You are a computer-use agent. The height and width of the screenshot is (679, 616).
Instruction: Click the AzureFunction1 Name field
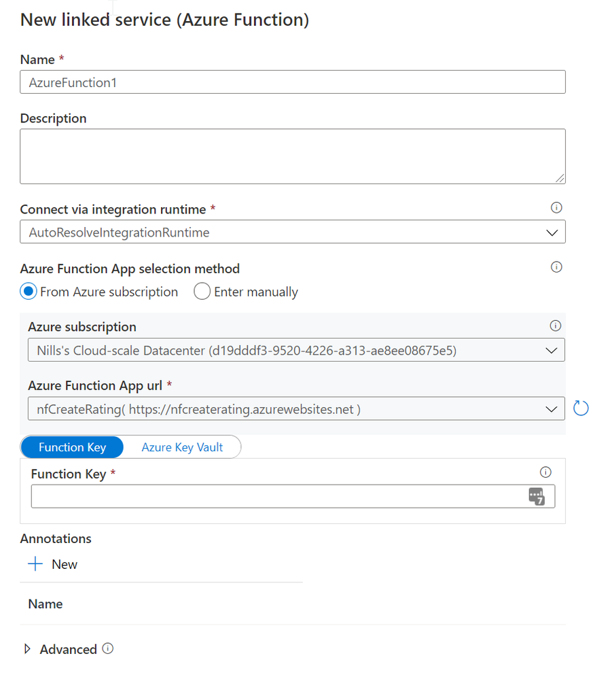coord(292,82)
